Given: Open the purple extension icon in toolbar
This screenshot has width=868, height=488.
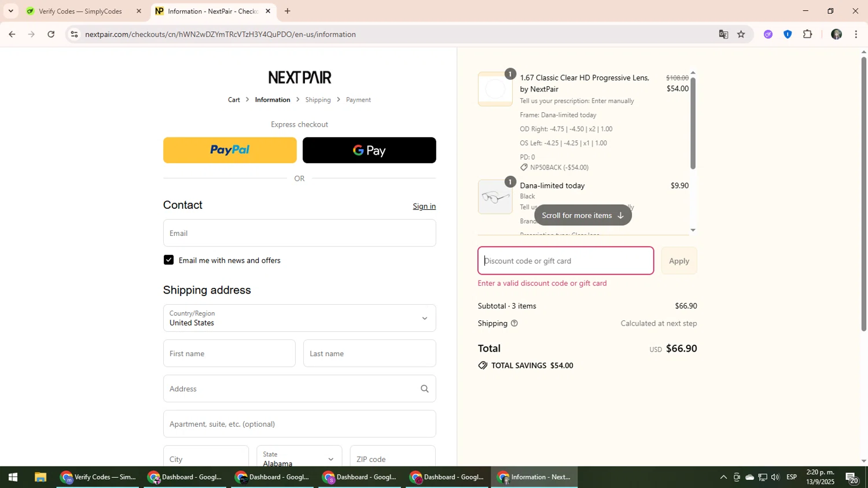Looking at the screenshot, I should click(768, 34).
